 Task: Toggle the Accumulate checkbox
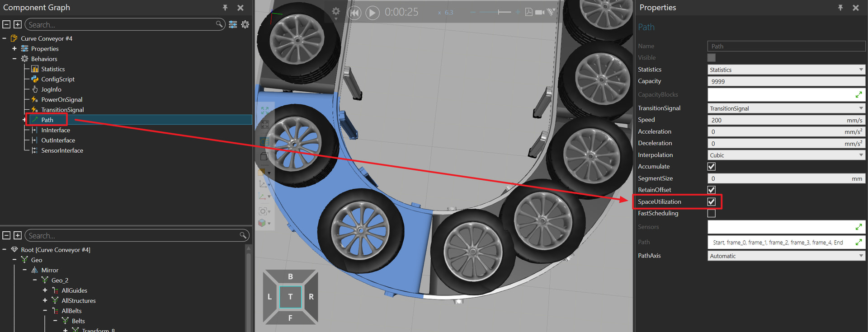click(x=712, y=167)
